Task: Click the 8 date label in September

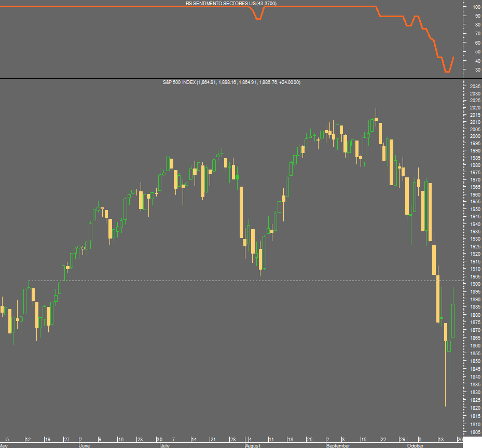Action: [343, 439]
